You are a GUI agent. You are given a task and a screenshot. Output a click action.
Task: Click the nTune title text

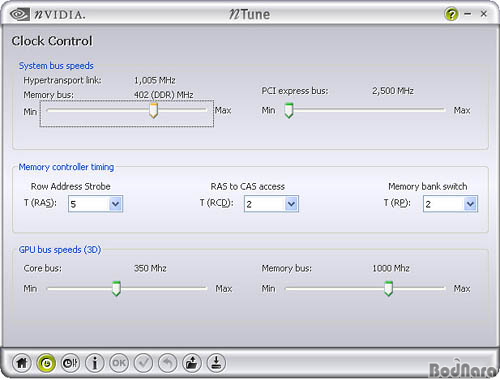tap(249, 14)
